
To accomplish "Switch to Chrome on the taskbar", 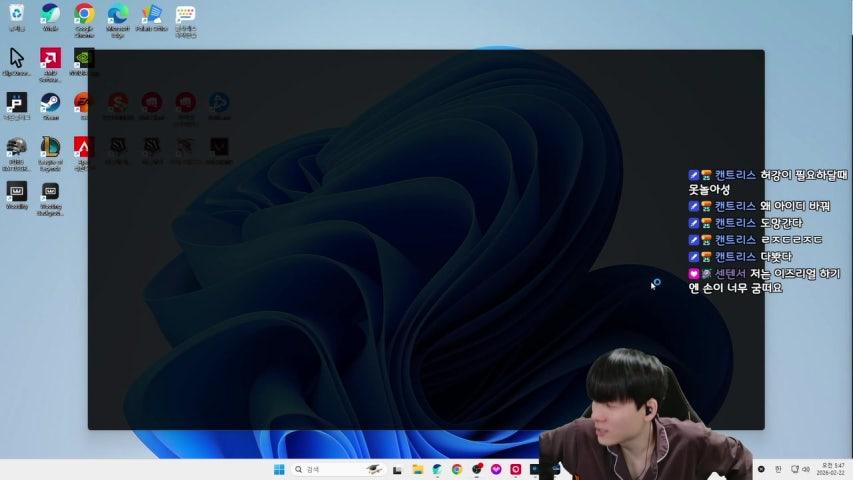I will pos(457,469).
